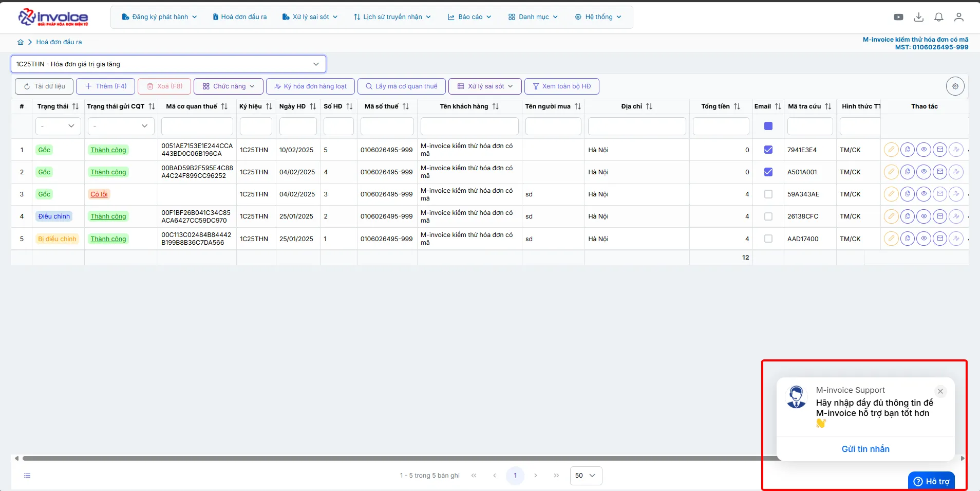This screenshot has height=491, width=980.
Task: Open the 50 records page size dropdown
Action: pyautogui.click(x=586, y=476)
